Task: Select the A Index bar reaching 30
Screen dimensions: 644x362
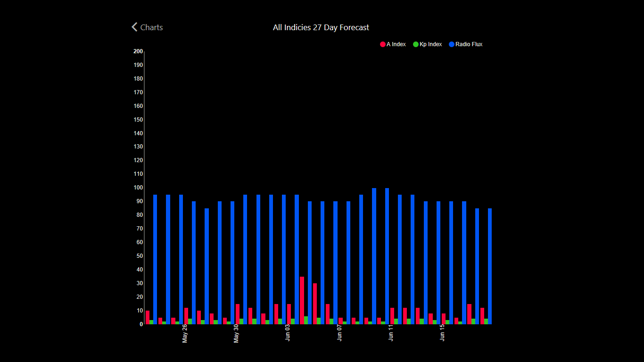Action: [315, 304]
